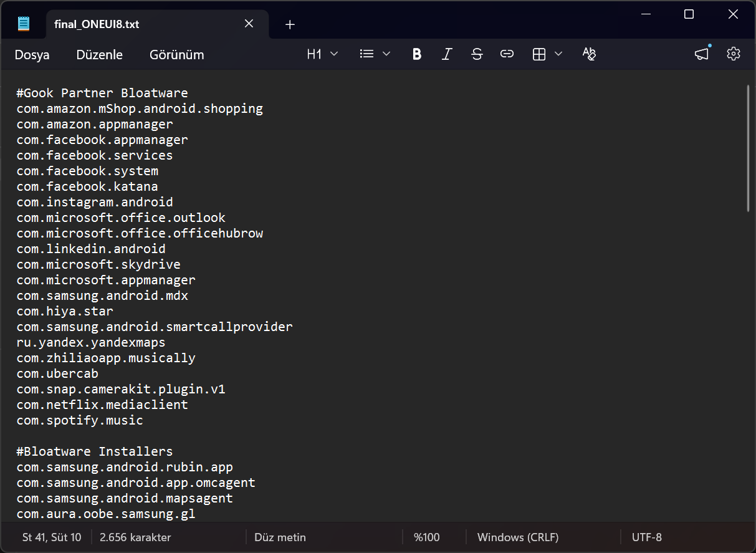Add a new tab with plus button

coord(290,24)
